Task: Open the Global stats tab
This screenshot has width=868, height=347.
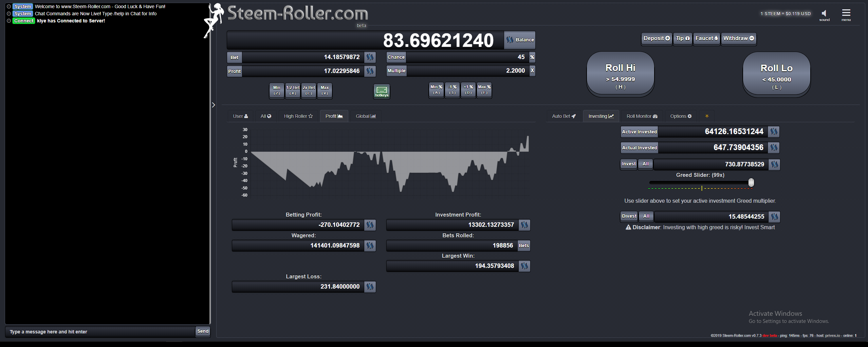Action: click(366, 116)
